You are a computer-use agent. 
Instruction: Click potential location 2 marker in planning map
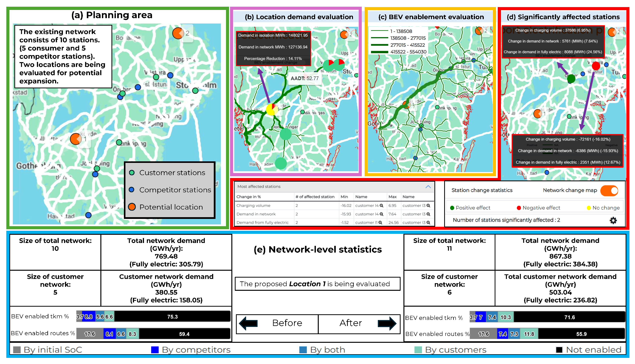pyautogui.click(x=178, y=33)
